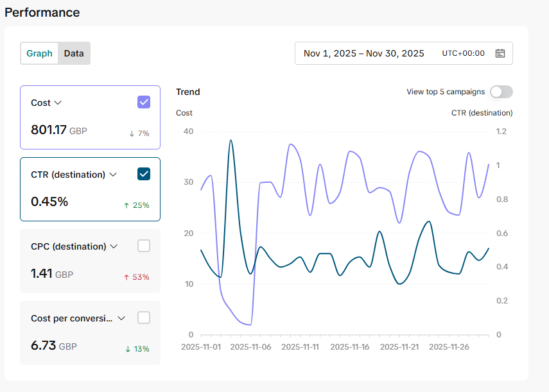This screenshot has width=549, height=392.
Task: Enable the CPC (destination) checkbox
Action: pyautogui.click(x=144, y=246)
